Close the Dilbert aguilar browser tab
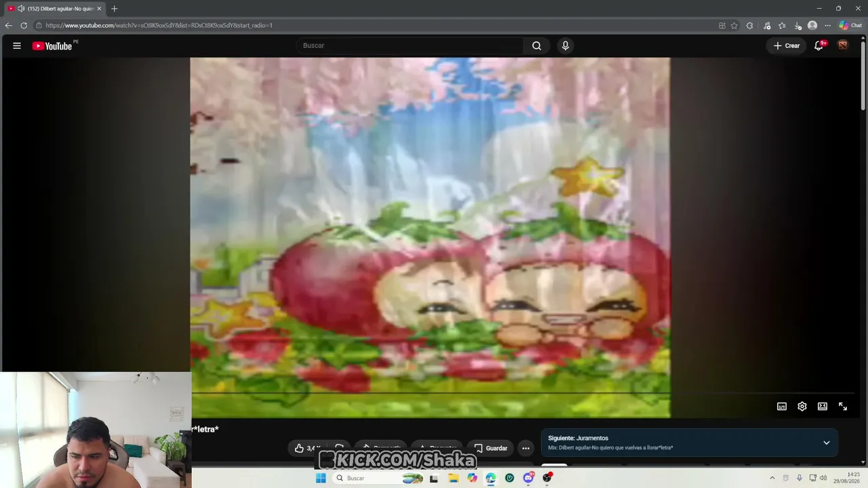The image size is (868, 488). tap(99, 9)
